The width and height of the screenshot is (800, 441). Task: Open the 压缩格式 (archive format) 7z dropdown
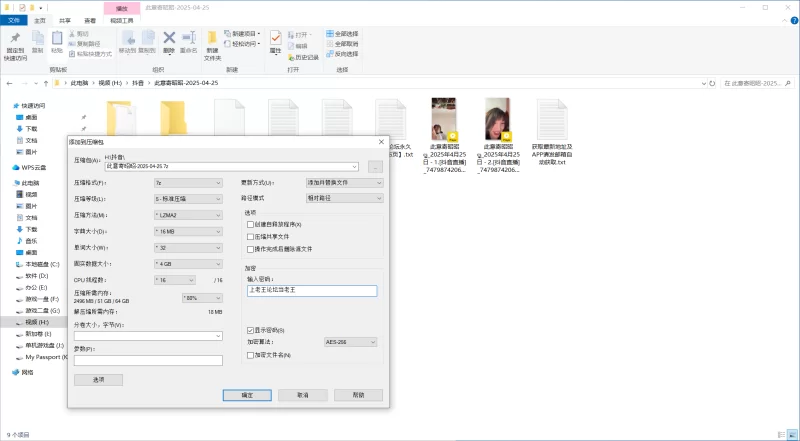(188, 183)
